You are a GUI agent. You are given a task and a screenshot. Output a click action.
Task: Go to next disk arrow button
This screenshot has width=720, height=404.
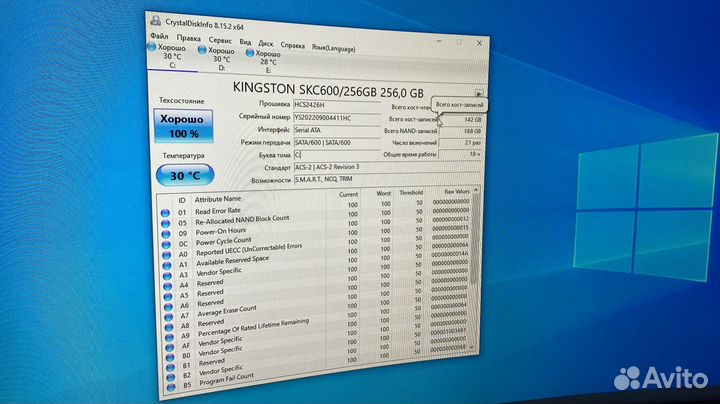478,93
